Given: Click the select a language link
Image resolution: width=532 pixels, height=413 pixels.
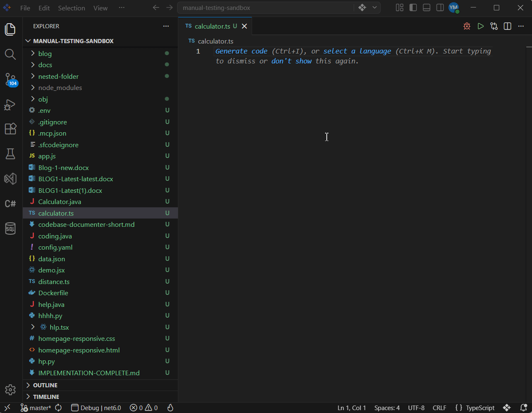Looking at the screenshot, I should [357, 51].
